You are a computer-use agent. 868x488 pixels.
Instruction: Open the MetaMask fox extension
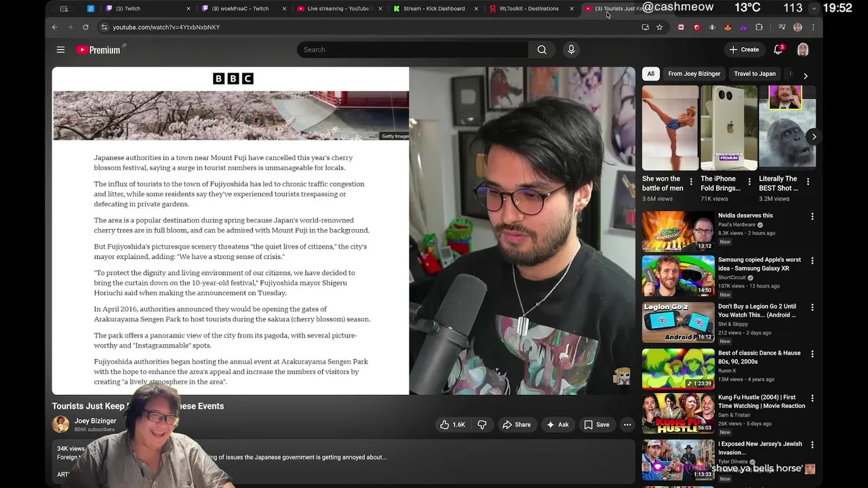tap(728, 27)
